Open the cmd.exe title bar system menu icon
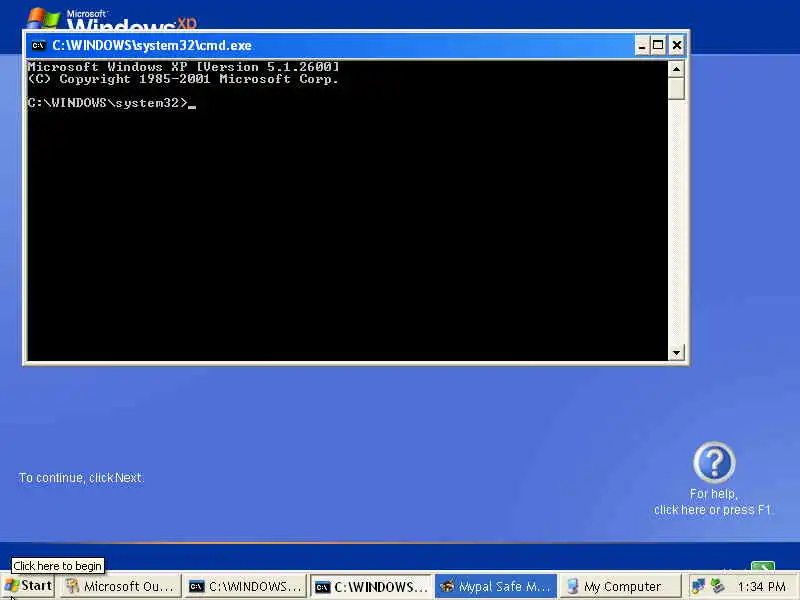 click(x=38, y=45)
